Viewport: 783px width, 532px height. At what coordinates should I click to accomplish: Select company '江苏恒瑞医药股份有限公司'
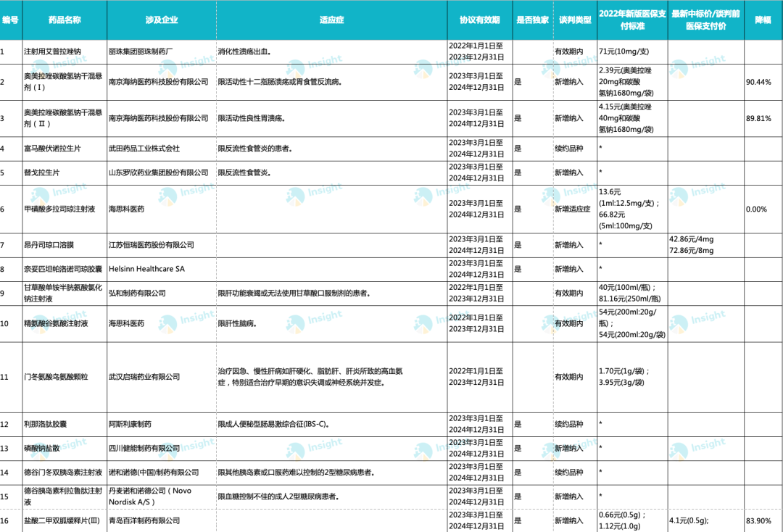click(x=152, y=245)
